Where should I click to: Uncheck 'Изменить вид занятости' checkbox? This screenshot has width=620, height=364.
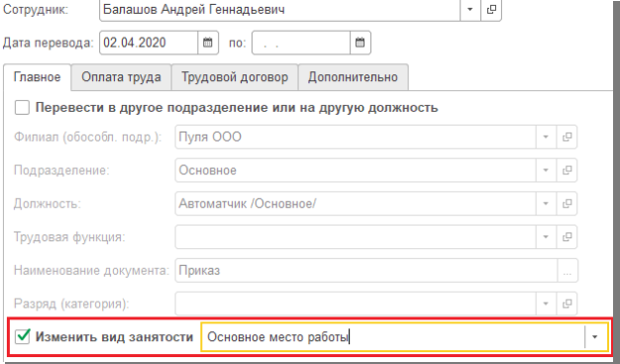22,336
